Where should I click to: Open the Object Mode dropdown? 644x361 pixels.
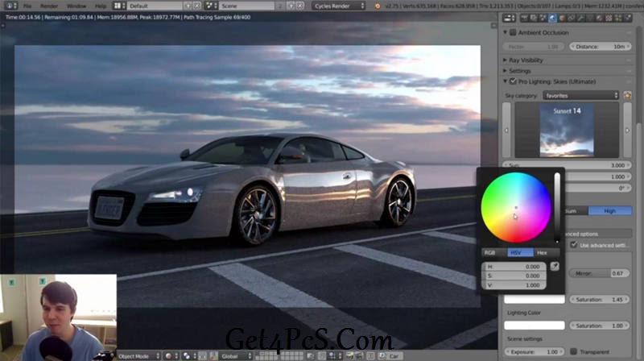(x=139, y=356)
